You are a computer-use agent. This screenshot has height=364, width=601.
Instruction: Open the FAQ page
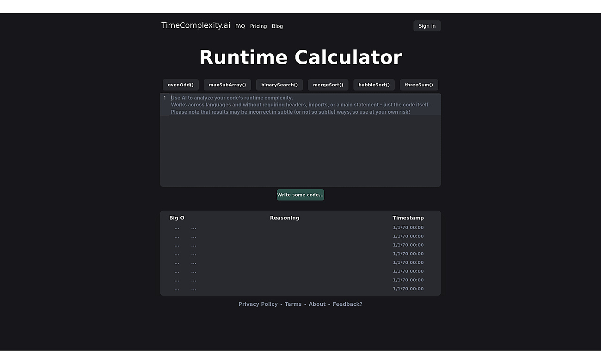pyautogui.click(x=240, y=26)
